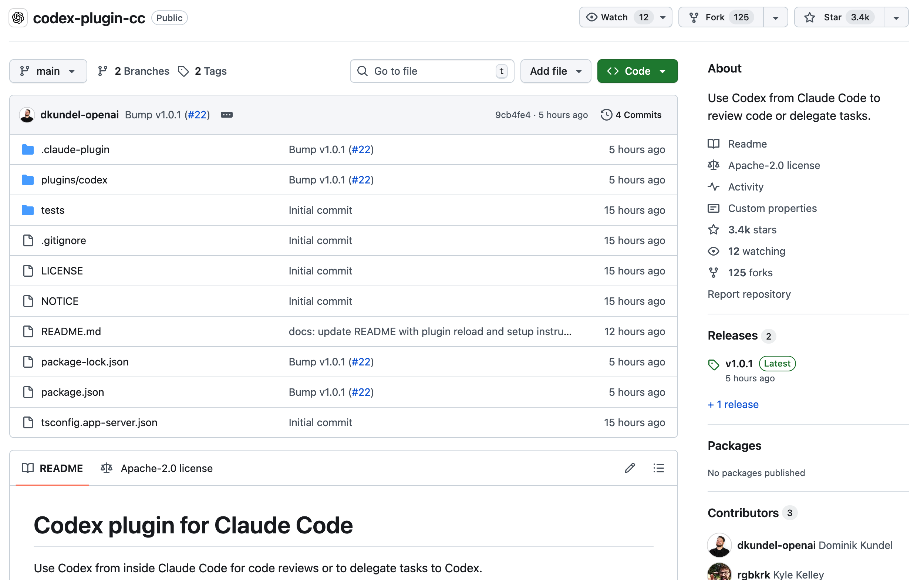Expand the main branch selector
This screenshot has width=924, height=580.
[48, 71]
